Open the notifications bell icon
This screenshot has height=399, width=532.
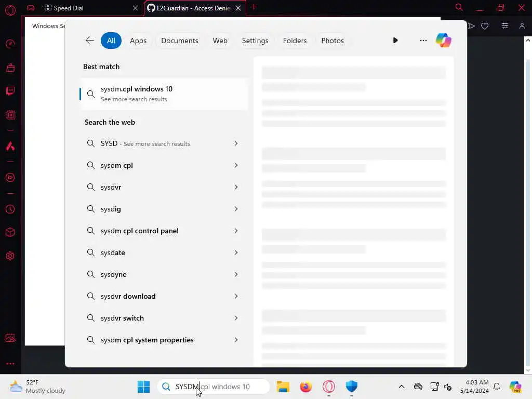click(497, 387)
